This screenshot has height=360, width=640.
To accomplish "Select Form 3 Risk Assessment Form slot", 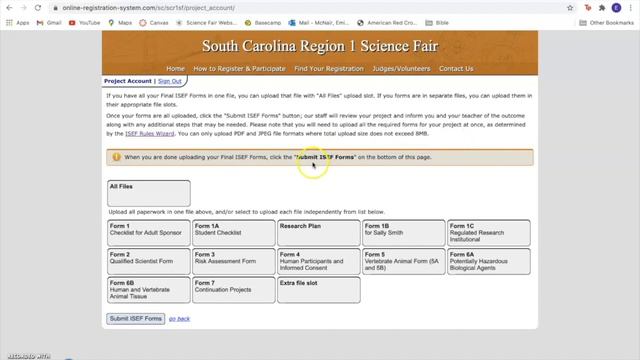I will tap(233, 261).
